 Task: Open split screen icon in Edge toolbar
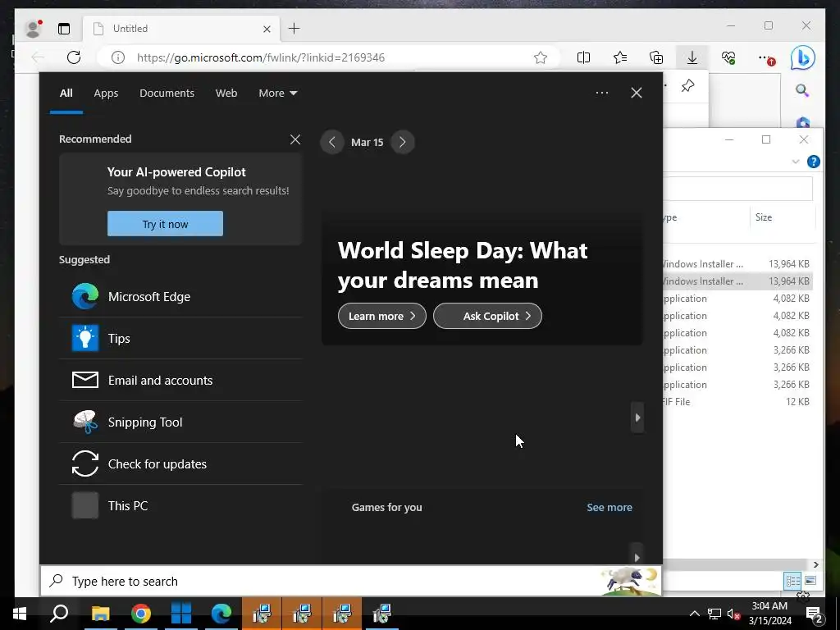pyautogui.click(x=583, y=57)
